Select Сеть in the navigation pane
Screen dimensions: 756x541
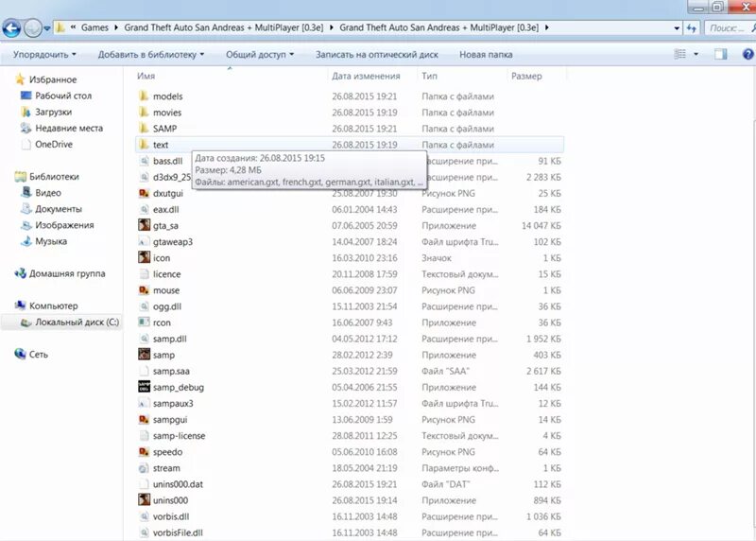pyautogui.click(x=39, y=355)
